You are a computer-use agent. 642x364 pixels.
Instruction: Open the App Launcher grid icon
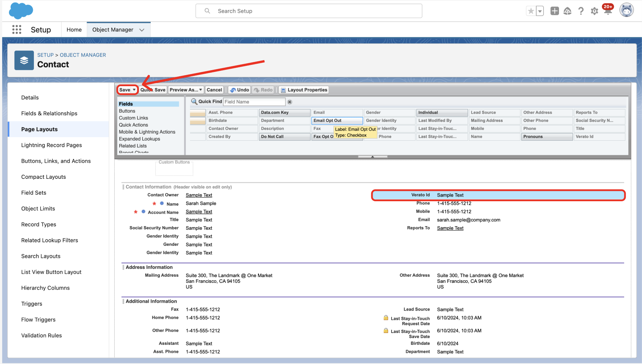[x=17, y=30]
